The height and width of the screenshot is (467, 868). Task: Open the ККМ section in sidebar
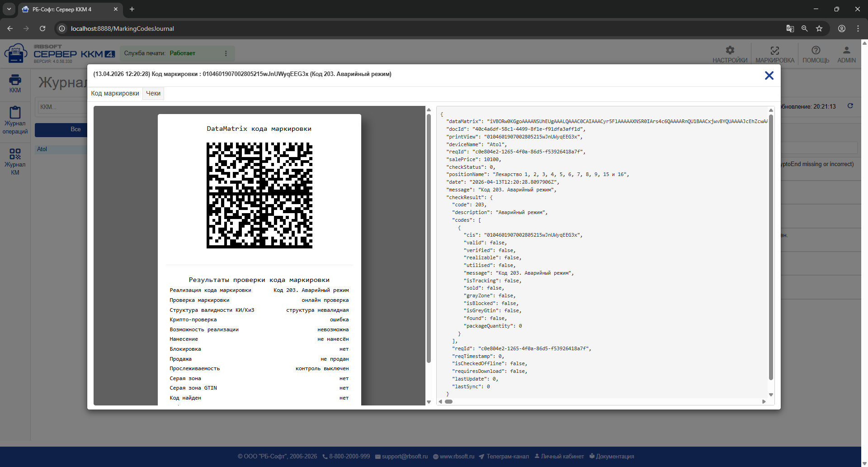click(15, 84)
